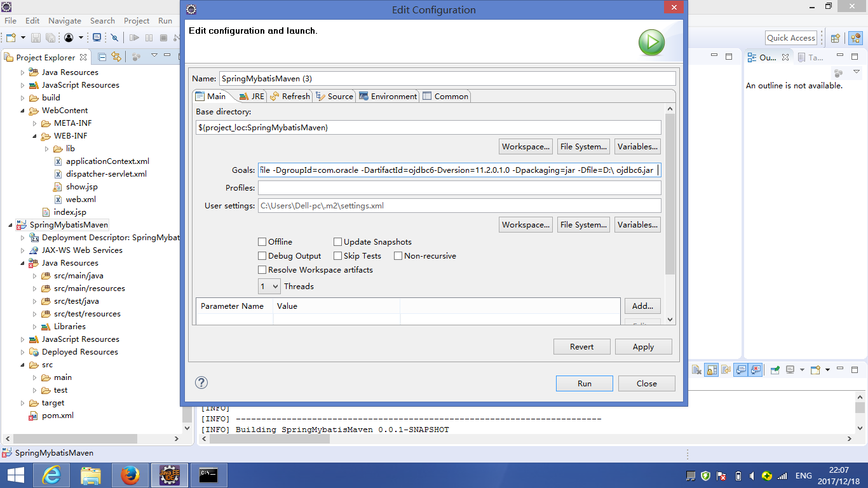Switch to the Common tab
868x488 pixels.
tap(445, 97)
